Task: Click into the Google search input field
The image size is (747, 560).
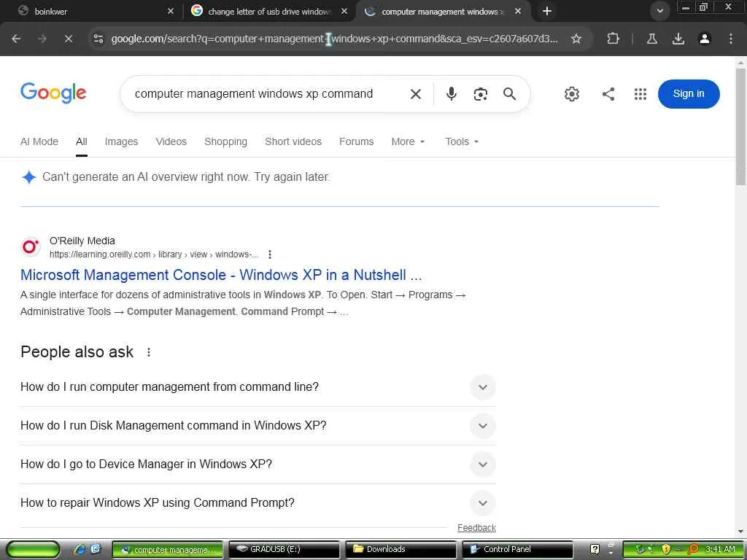Action: [267, 94]
